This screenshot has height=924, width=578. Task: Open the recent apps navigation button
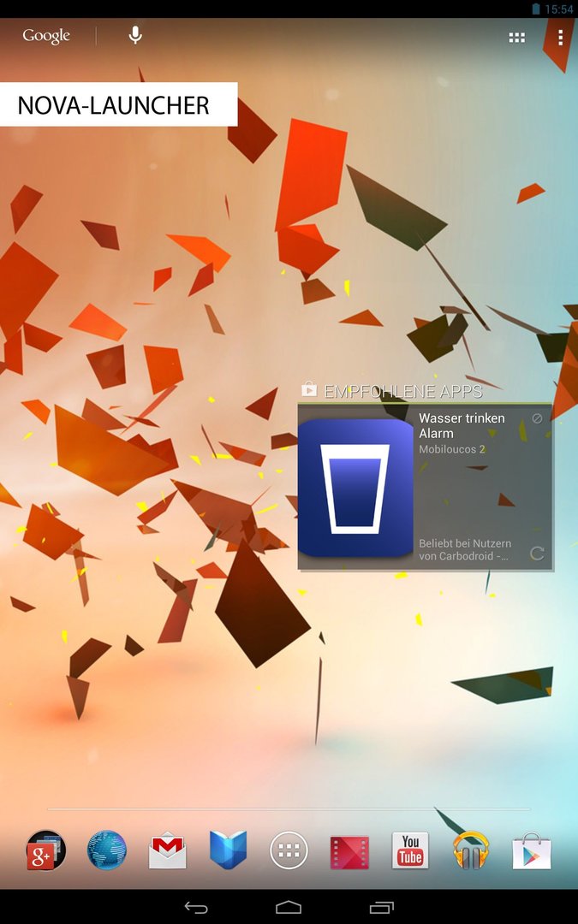tap(382, 907)
